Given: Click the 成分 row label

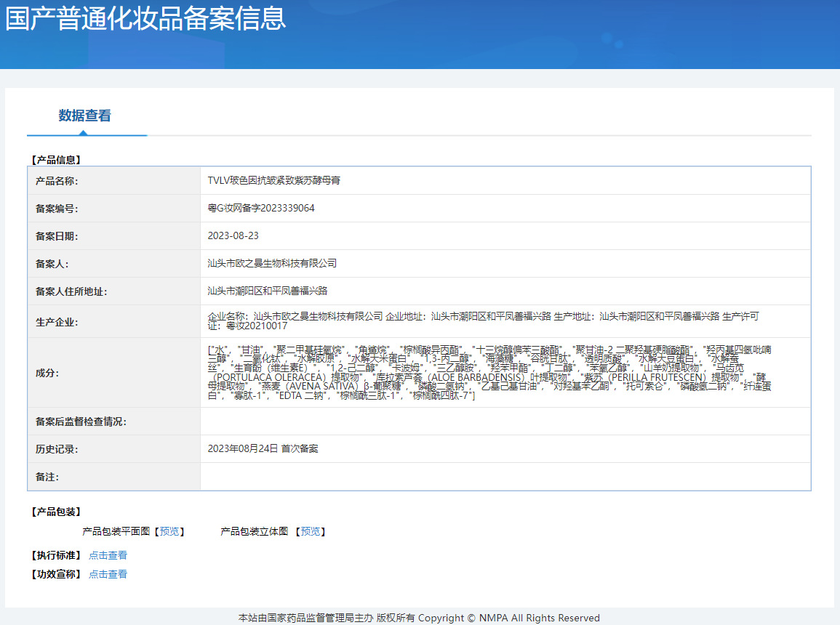Looking at the screenshot, I should click(x=47, y=373).
